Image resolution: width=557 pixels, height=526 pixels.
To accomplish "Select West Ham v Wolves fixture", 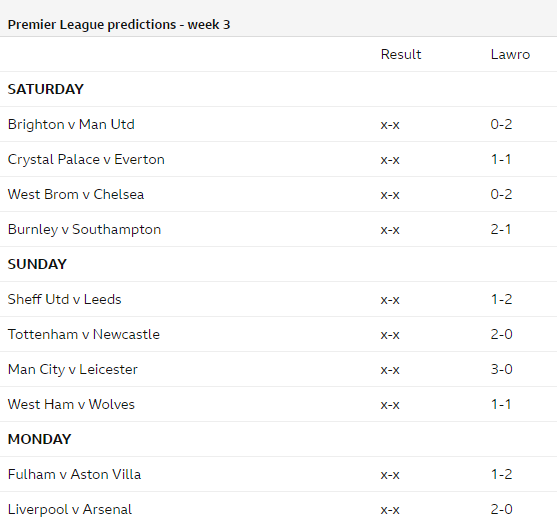I will (x=71, y=404).
